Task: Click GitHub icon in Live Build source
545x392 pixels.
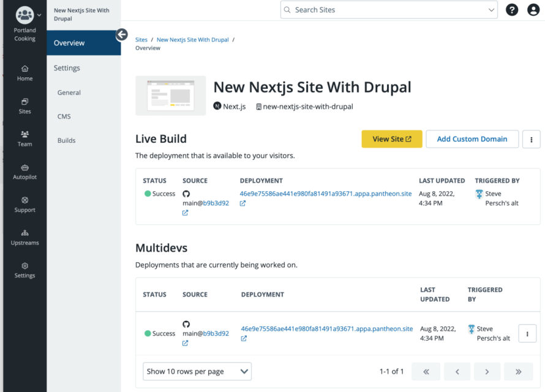Action: click(186, 194)
